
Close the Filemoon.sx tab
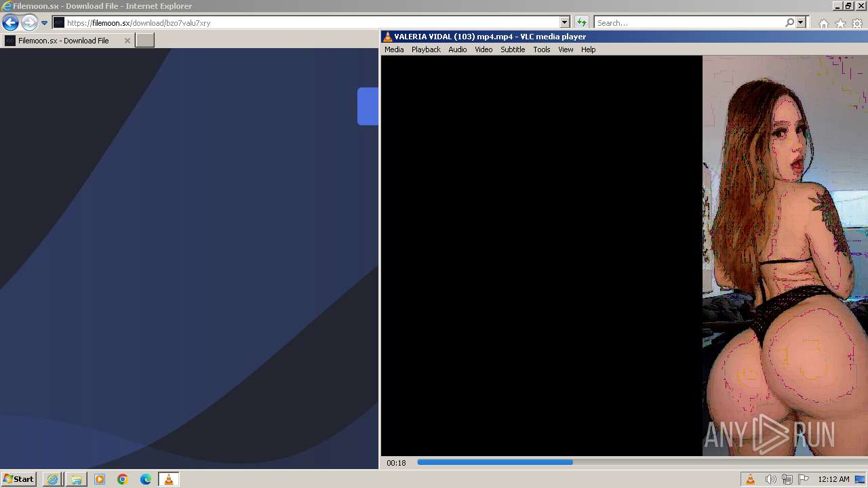127,41
